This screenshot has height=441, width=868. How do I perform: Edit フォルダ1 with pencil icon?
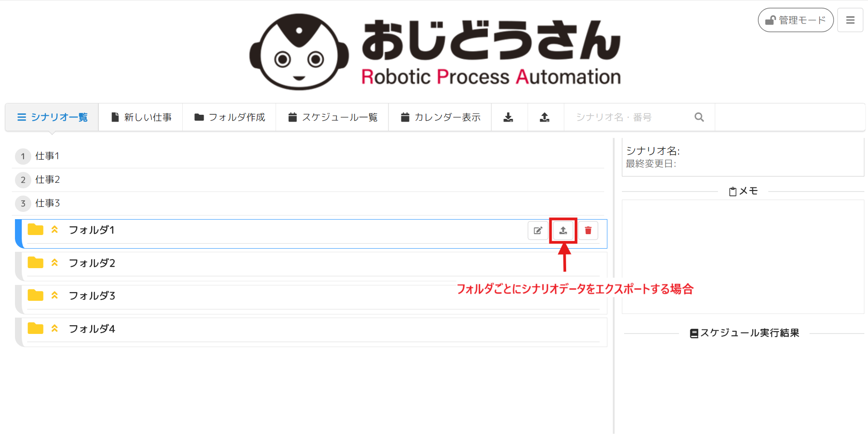538,230
